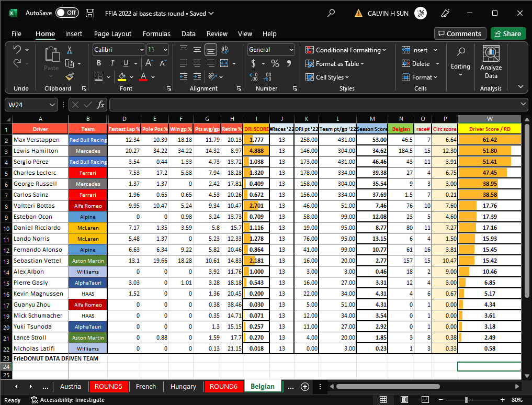
Task: Toggle Italic formatting
Action: [112, 63]
